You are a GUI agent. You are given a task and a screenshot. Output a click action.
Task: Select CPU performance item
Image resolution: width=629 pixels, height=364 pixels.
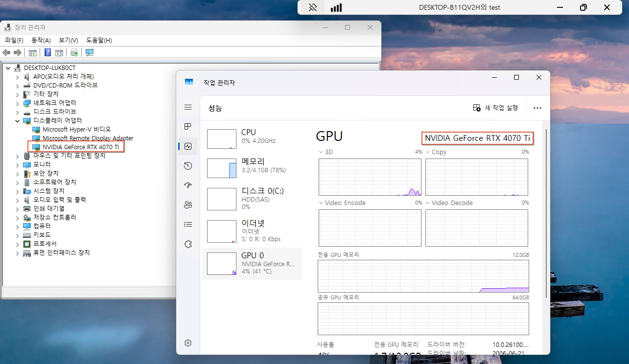pos(252,139)
